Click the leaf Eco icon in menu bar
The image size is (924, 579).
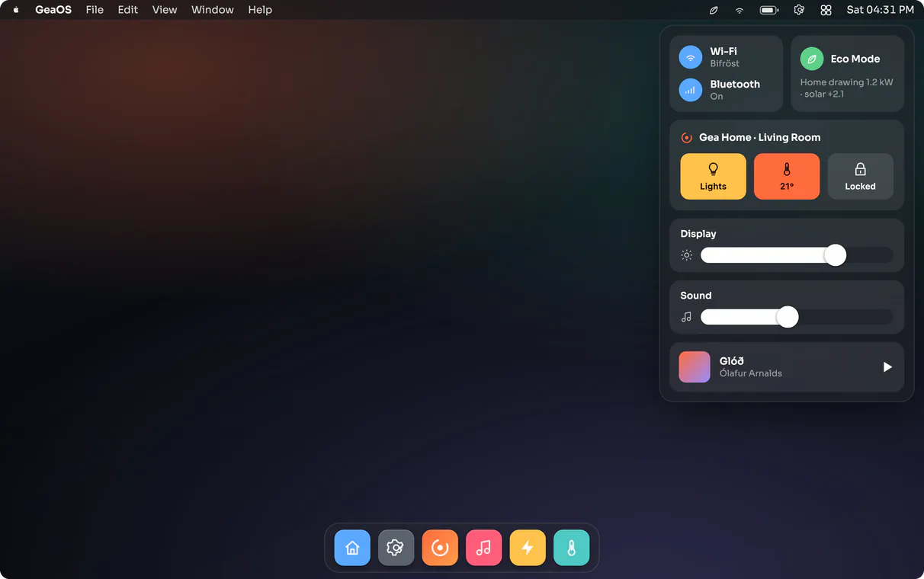coord(714,10)
